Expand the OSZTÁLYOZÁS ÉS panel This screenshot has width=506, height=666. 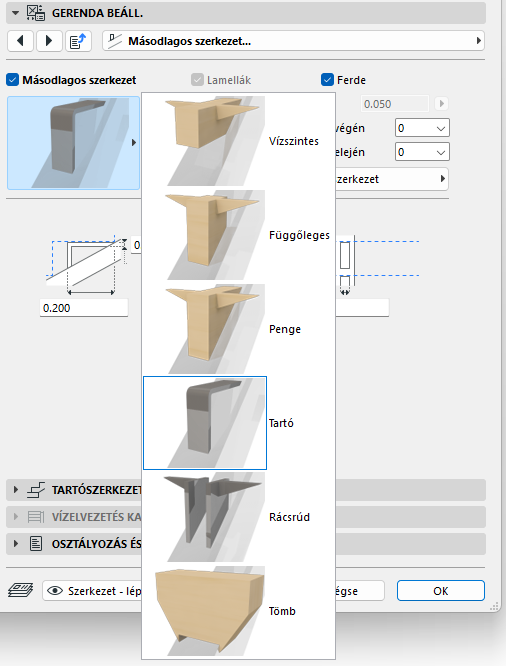[16, 543]
